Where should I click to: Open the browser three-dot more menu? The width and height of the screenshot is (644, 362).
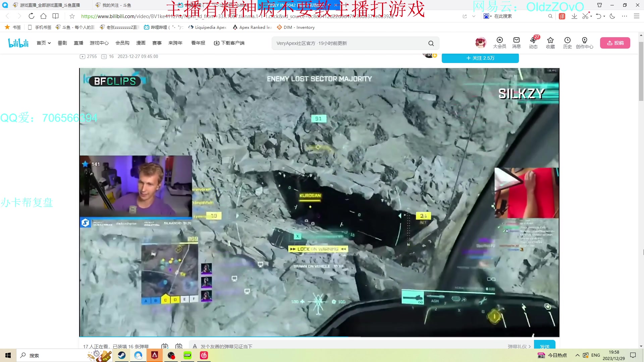[x=624, y=16]
